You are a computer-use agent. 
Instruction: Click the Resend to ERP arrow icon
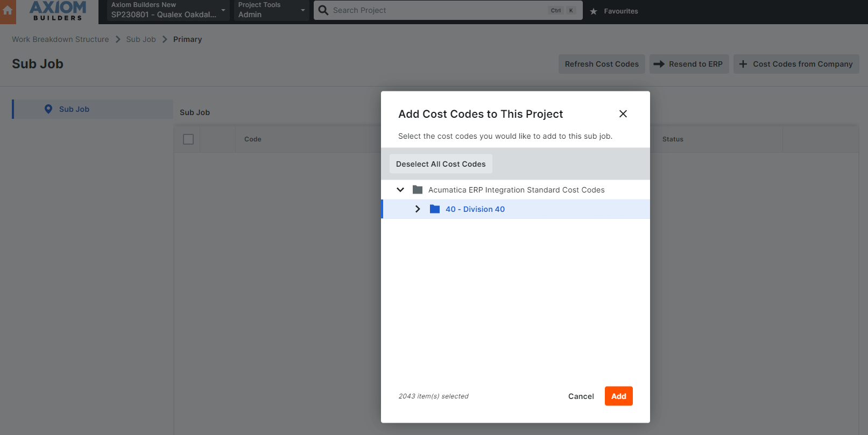point(659,64)
